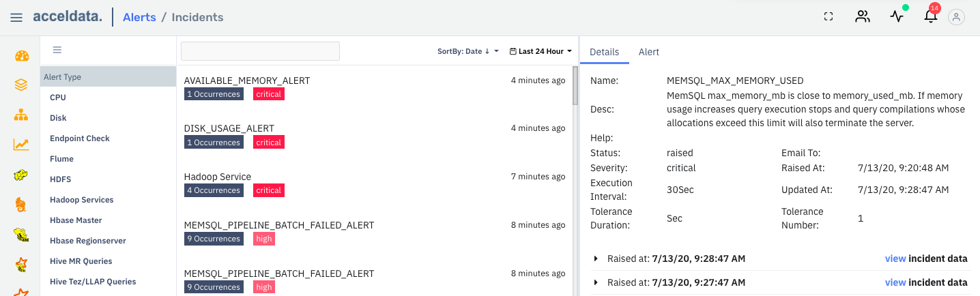Enter fullscreen mode via top bar icon
The width and height of the screenshot is (980, 296).
click(x=828, y=17)
